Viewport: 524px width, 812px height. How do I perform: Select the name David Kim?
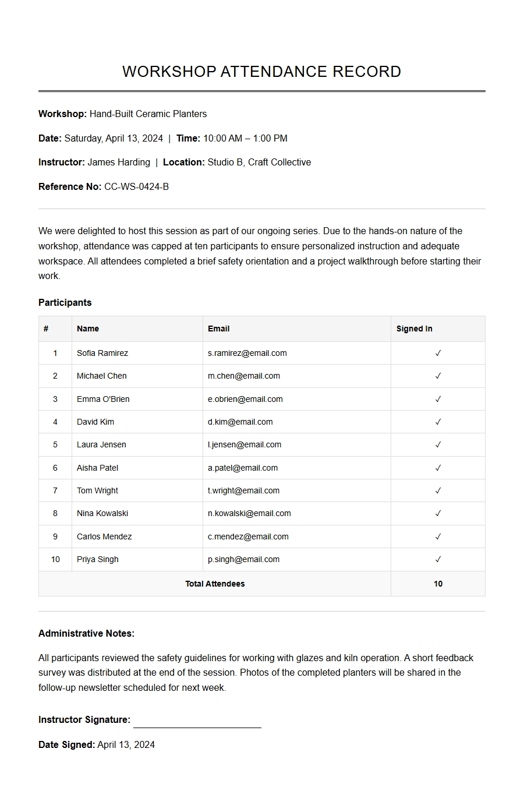click(x=95, y=422)
